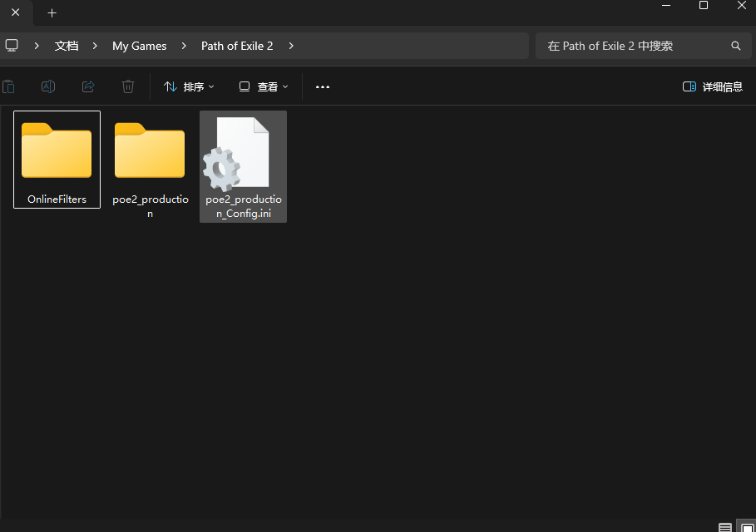Toggle the 详细信息 details pane
Viewport: 756px width, 532px height.
click(713, 86)
